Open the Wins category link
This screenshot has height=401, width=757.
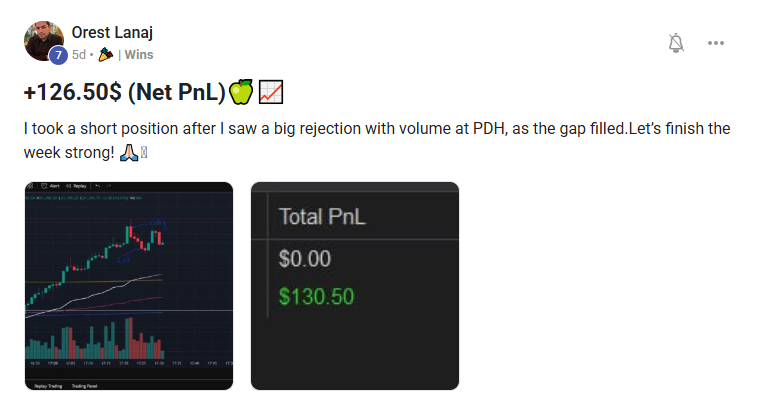pos(139,55)
